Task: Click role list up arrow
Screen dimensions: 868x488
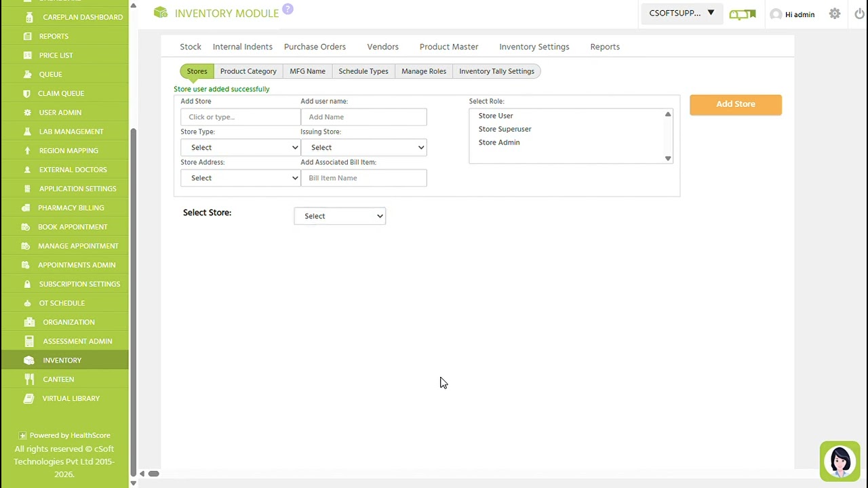Action: 668,115
